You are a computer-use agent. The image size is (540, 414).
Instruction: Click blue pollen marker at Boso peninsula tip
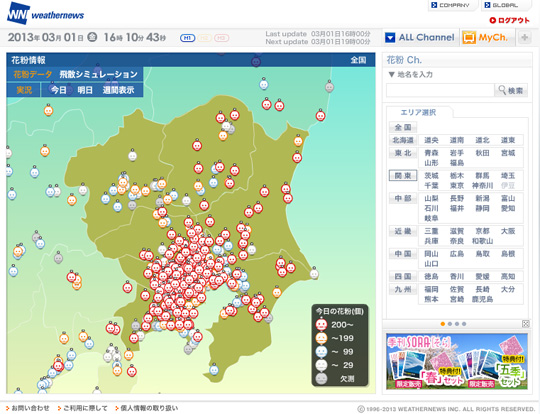tap(214, 370)
